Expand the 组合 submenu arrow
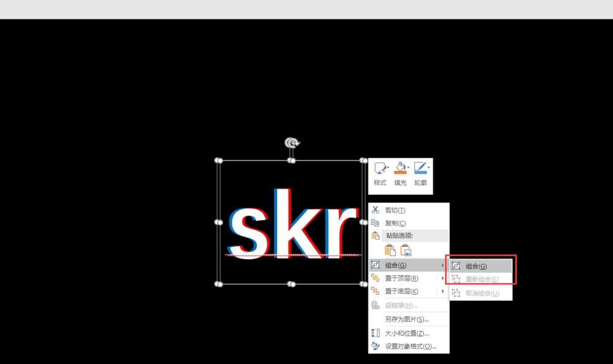 (x=444, y=265)
